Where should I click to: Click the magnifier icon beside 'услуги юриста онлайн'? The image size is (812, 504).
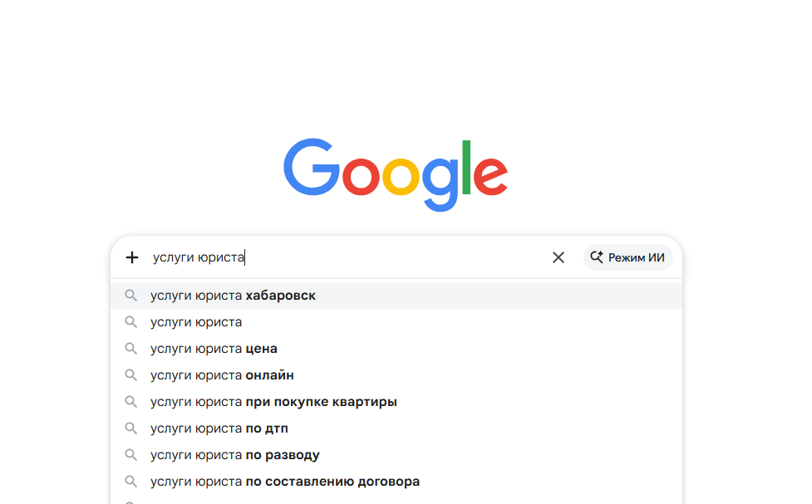[x=131, y=375]
